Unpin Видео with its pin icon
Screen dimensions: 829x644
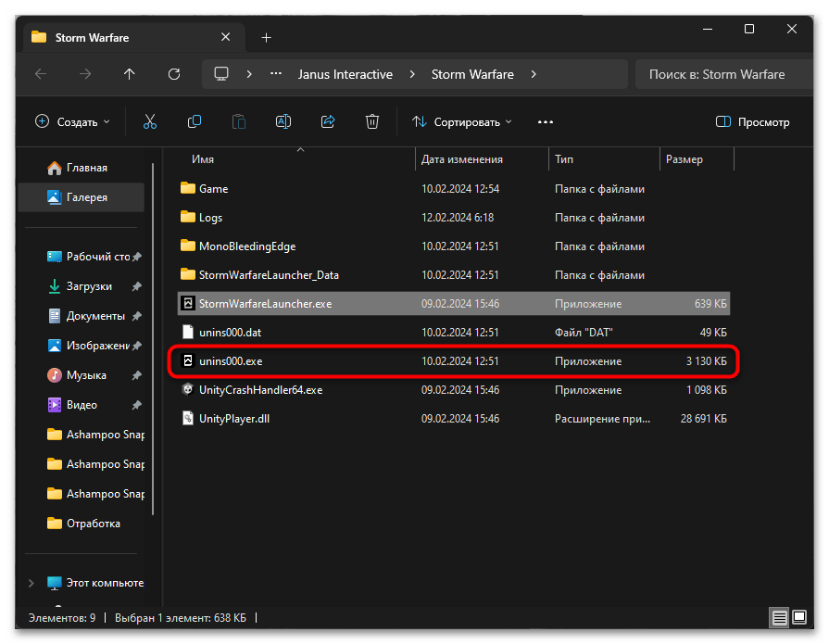coord(137,405)
